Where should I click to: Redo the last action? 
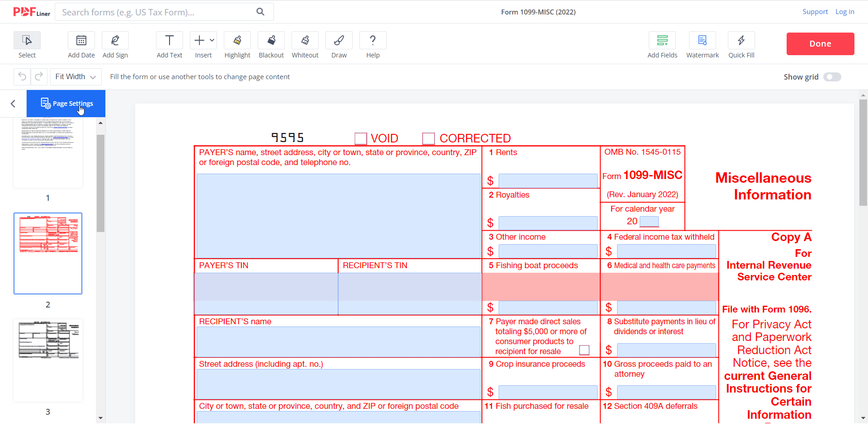click(x=39, y=76)
